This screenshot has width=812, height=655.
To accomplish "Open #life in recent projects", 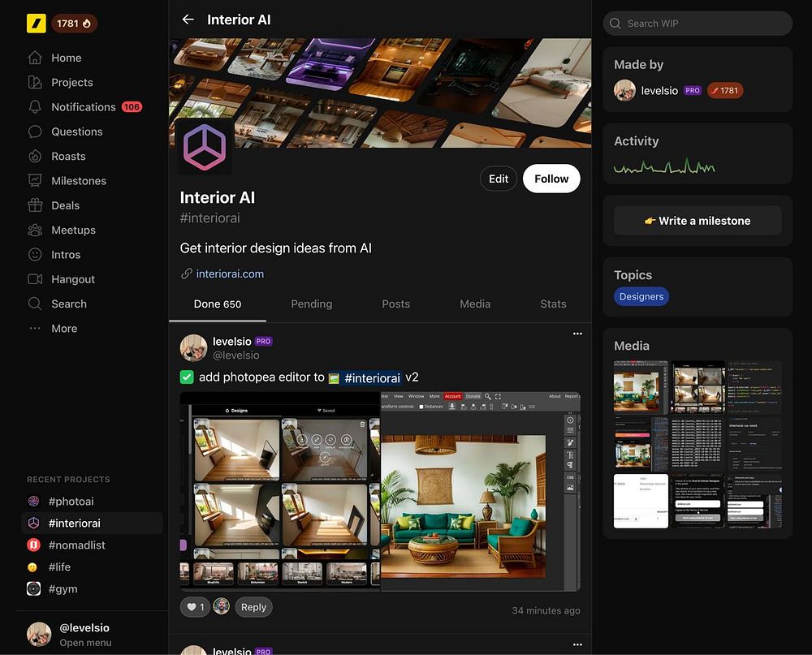I will click(59, 567).
